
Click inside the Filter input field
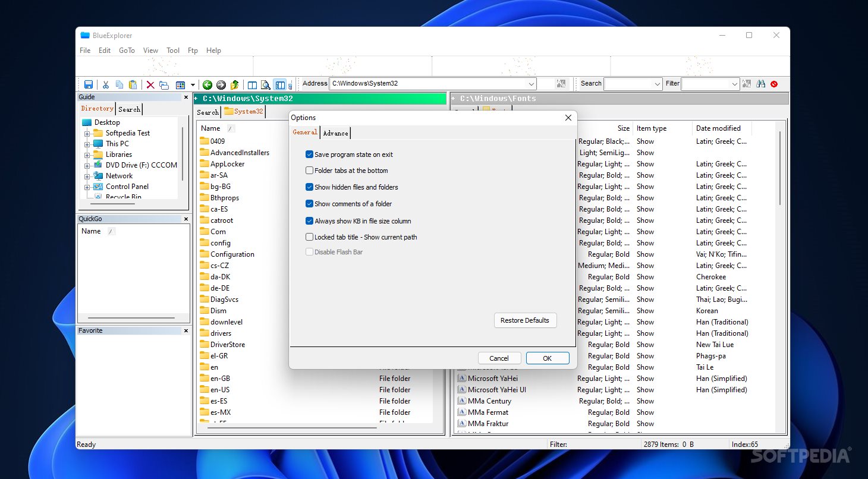coord(706,84)
